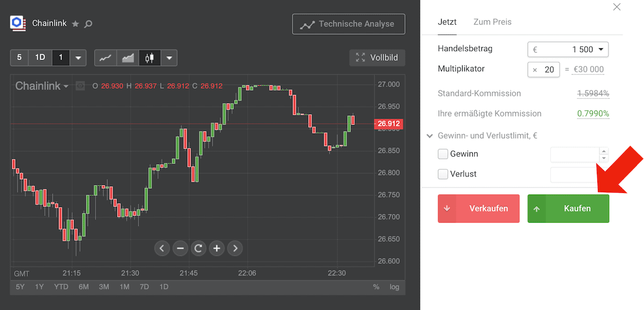Click the search magnifier next to Chainlink
This screenshot has width=644, height=310.
pos(89,24)
